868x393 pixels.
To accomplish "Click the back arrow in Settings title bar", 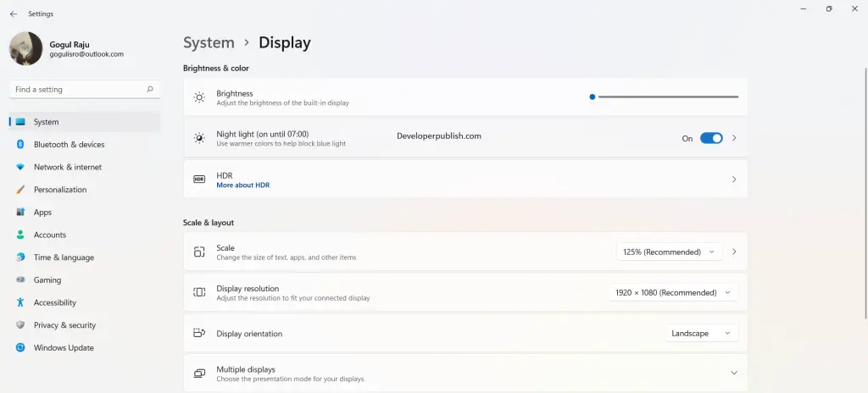I will point(14,14).
